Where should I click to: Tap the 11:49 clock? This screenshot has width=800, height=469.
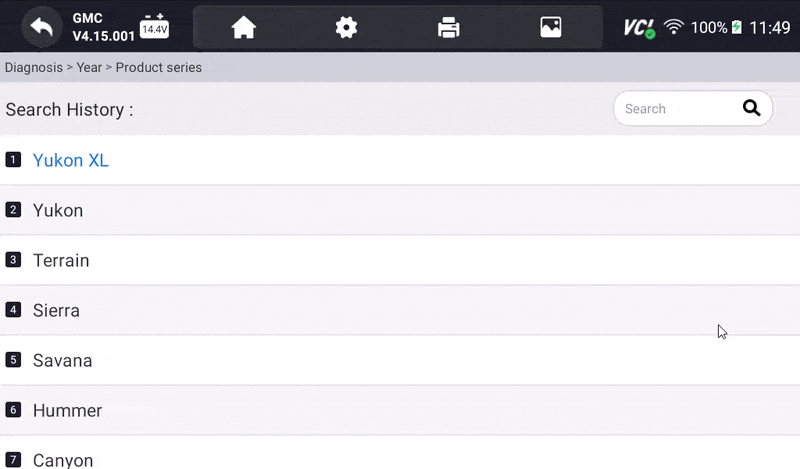click(x=769, y=27)
